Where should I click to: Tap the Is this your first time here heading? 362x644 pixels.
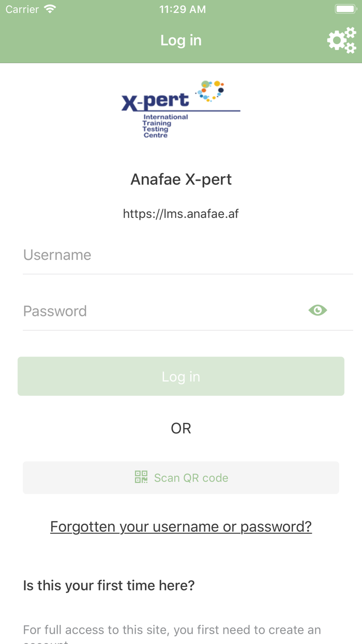click(109, 585)
